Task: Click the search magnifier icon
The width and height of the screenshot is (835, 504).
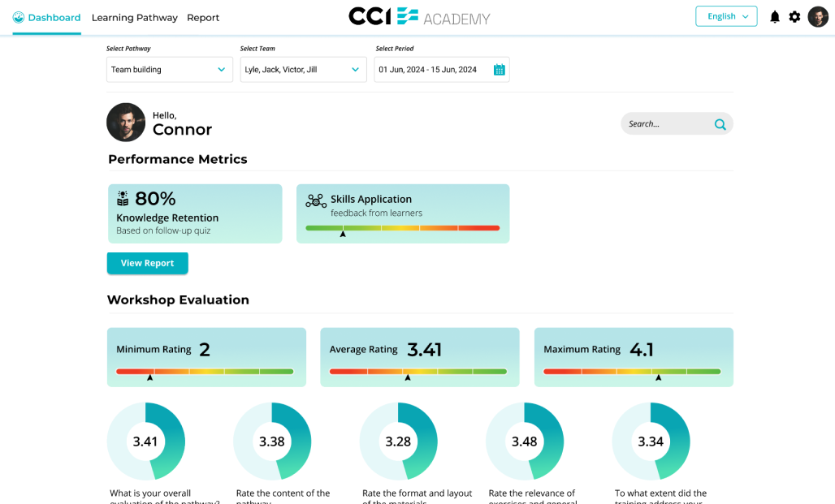Action: point(720,124)
